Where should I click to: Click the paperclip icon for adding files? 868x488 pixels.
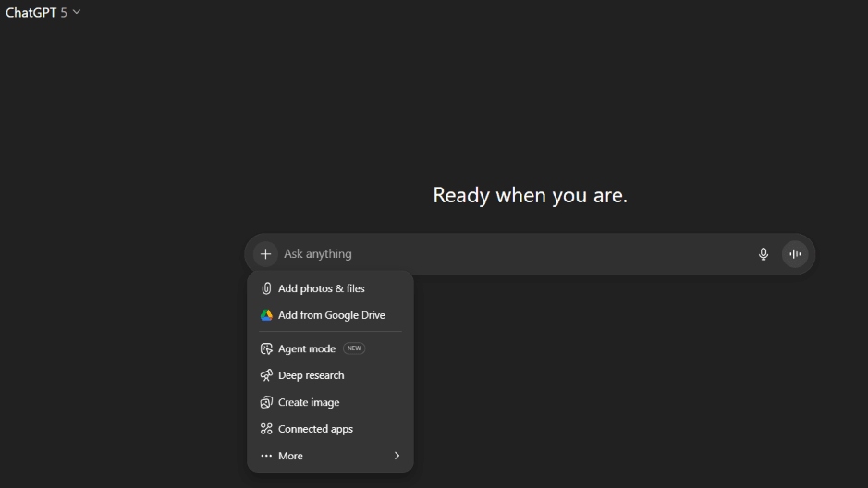(x=266, y=288)
